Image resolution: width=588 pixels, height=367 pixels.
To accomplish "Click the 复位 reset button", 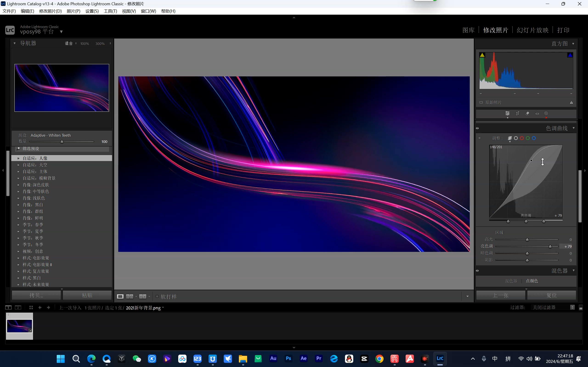I will [x=551, y=295].
